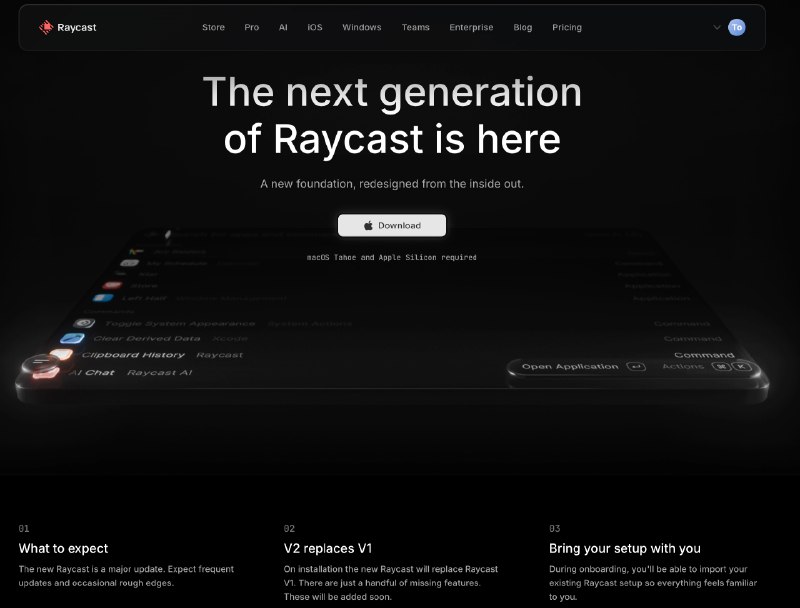Screen dimensions: 800x608
Task: Click the Clipboard History glowing icon
Action: coord(61,354)
